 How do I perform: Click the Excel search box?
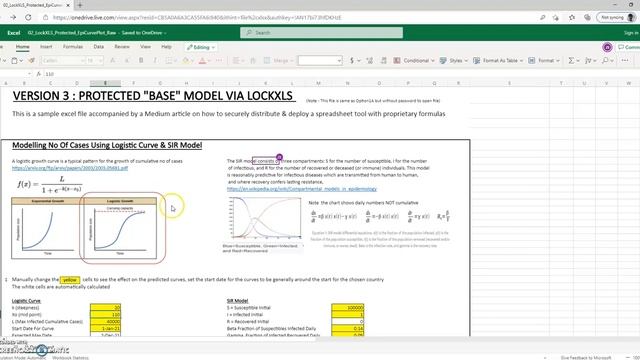click(x=321, y=33)
